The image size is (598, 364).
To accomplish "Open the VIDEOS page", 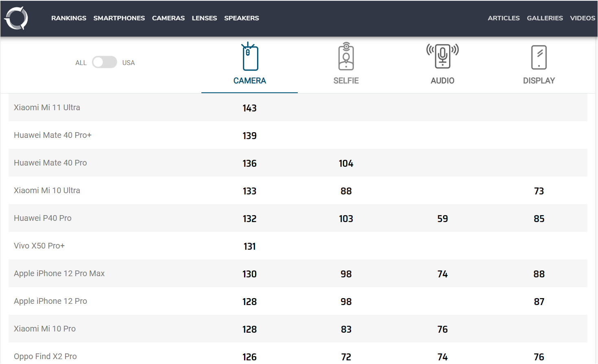I will point(583,18).
